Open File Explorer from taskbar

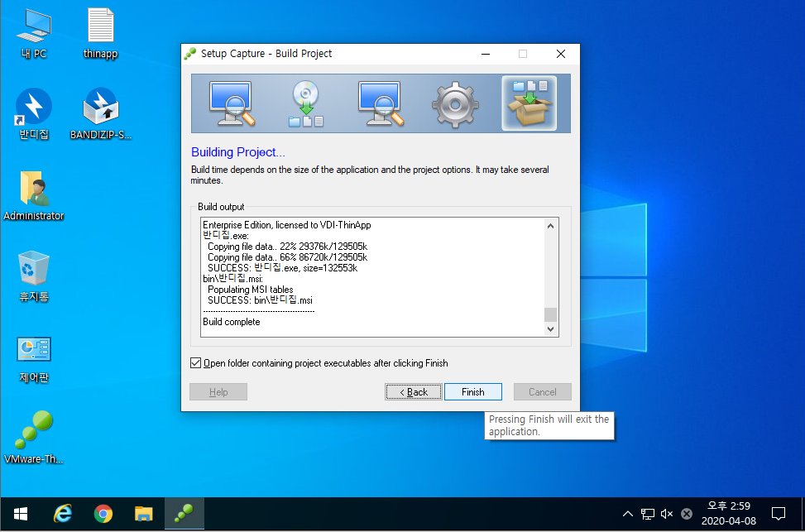144,514
